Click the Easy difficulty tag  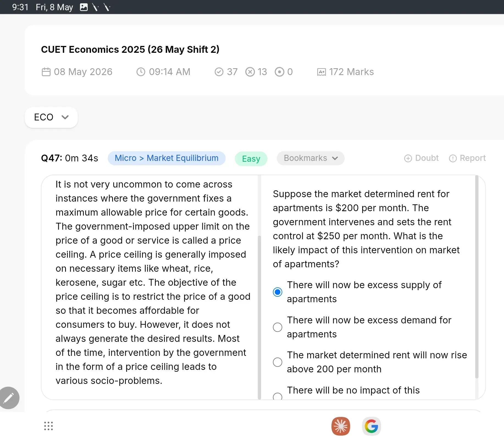coord(251,159)
